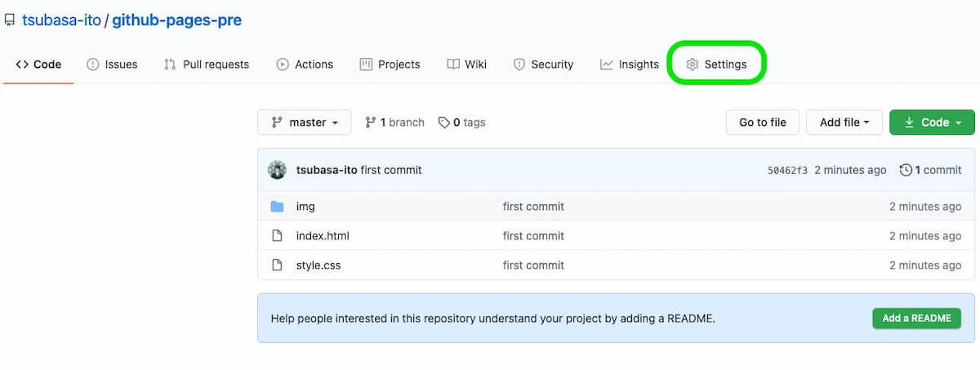This screenshot has width=980, height=370.
Task: Click the github-pages-pre repository name link
Action: (176, 20)
